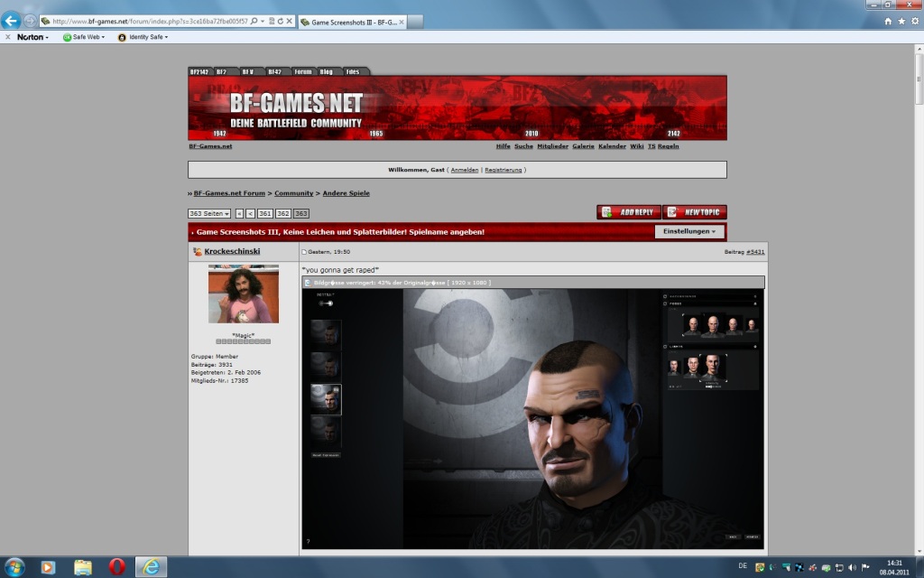Open the Norton dropdown menu

tap(32, 36)
